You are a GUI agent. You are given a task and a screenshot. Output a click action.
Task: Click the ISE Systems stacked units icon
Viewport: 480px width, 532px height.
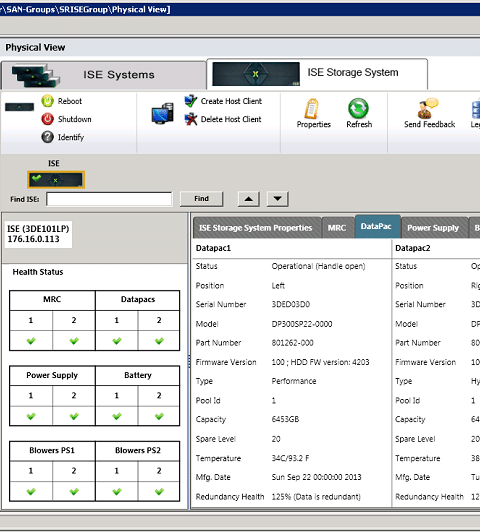click(x=36, y=75)
